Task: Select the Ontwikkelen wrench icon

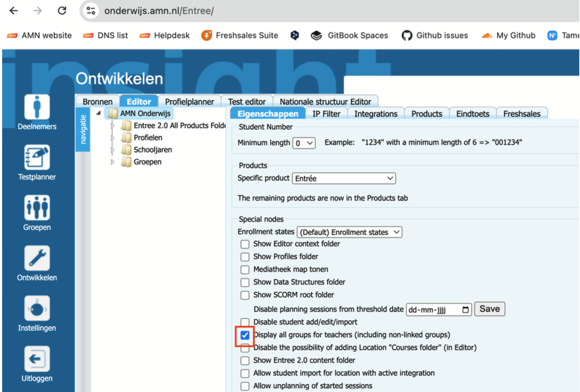Action: click(x=37, y=258)
